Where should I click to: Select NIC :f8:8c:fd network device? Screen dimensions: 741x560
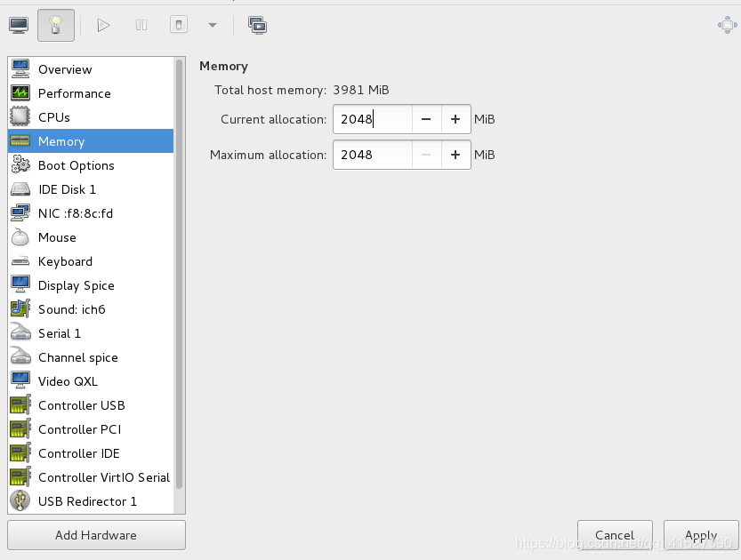[91, 213]
